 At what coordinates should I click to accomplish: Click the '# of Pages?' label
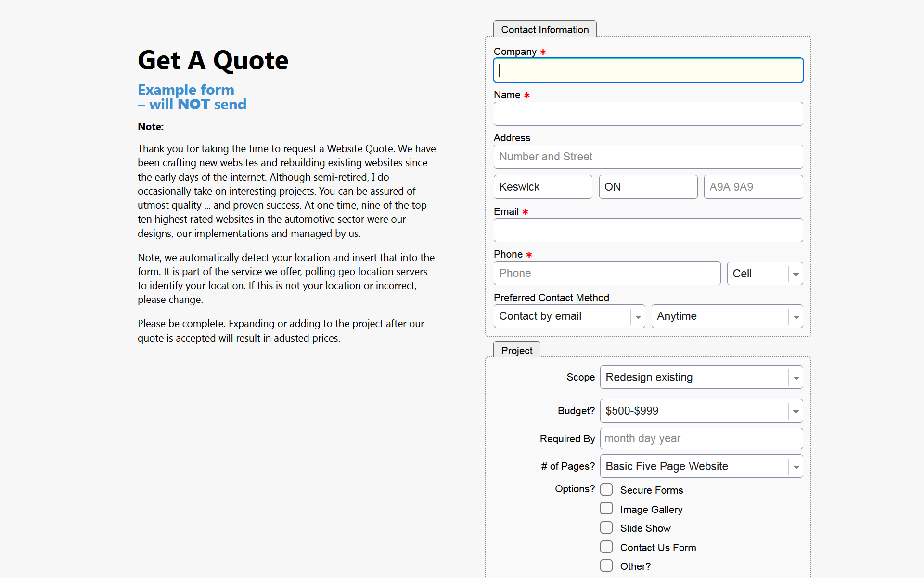pos(568,466)
